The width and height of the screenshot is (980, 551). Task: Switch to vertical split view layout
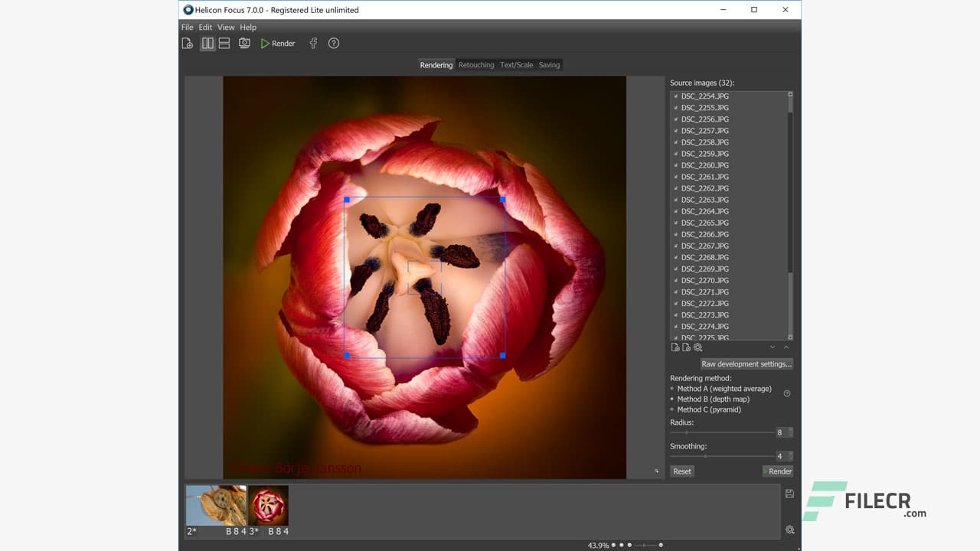click(207, 43)
